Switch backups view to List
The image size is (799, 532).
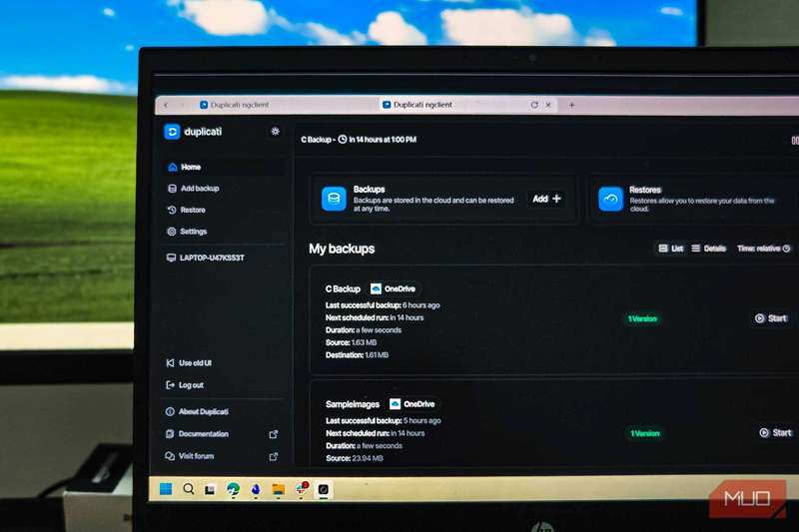tap(670, 249)
